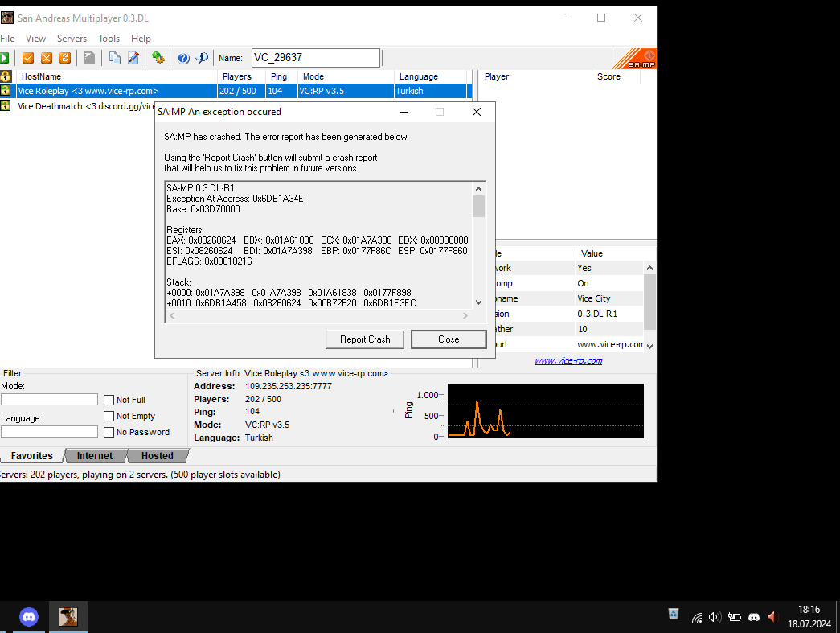
Task: Click the white speaker volume tray icon
Action: tap(715, 618)
